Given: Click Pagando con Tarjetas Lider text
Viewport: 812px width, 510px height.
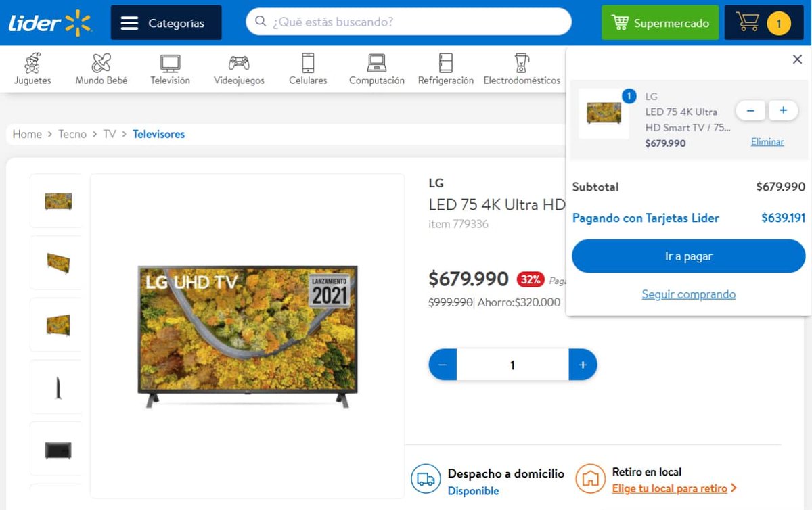Looking at the screenshot, I should click(x=646, y=218).
